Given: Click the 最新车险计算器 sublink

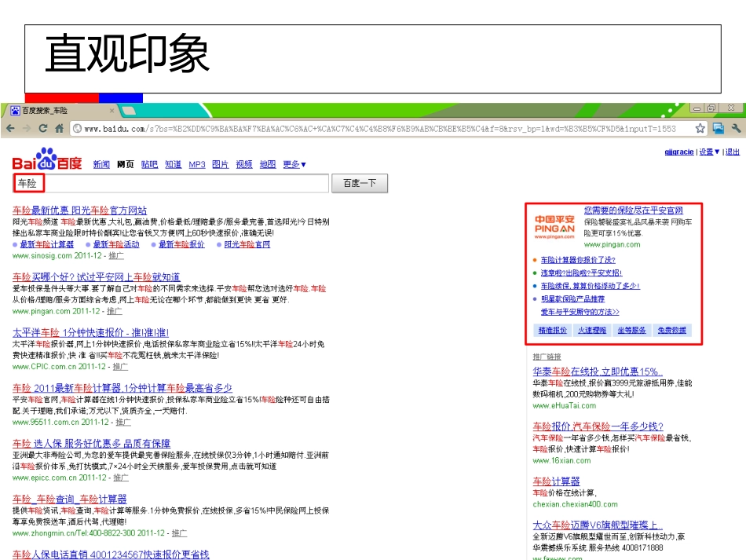Looking at the screenshot, I should (46, 244).
